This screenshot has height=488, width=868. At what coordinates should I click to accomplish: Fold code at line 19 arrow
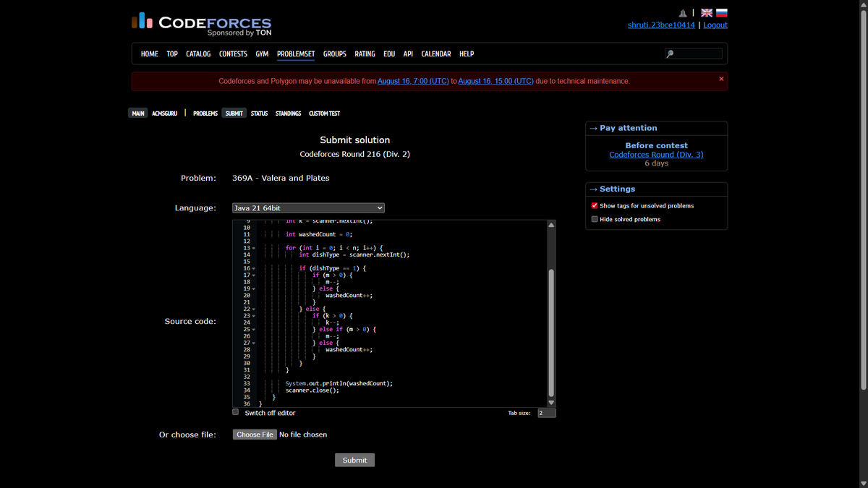click(255, 288)
